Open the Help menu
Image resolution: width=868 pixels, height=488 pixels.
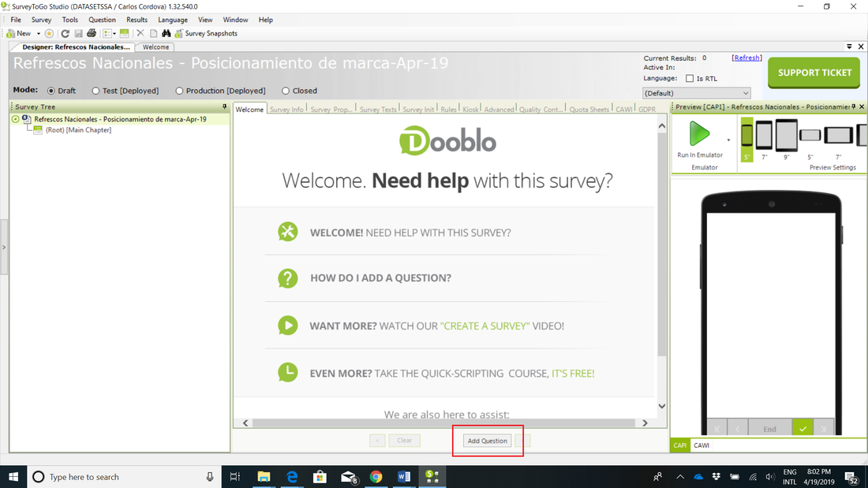[x=266, y=20]
